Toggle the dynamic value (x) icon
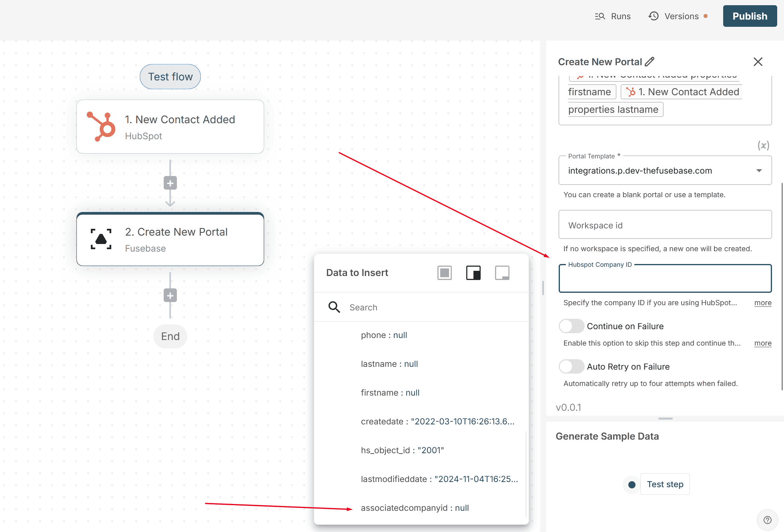784x532 pixels. coord(763,146)
